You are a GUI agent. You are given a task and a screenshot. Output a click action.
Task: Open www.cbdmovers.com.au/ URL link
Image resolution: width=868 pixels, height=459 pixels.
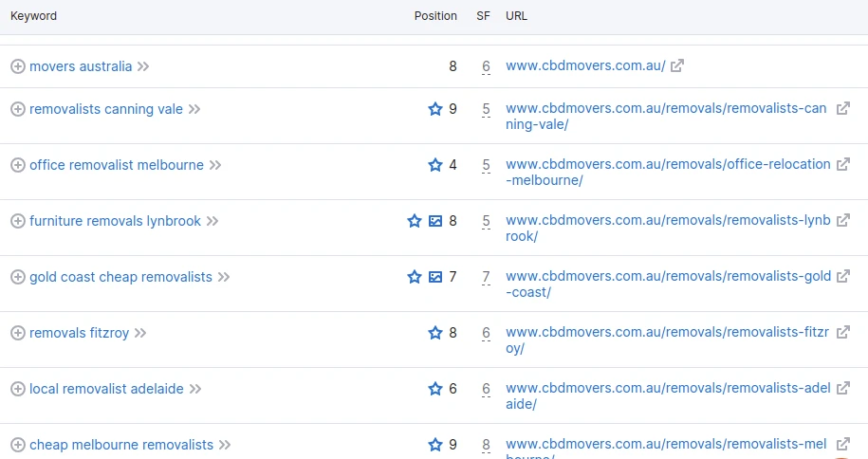pyautogui.click(x=585, y=65)
